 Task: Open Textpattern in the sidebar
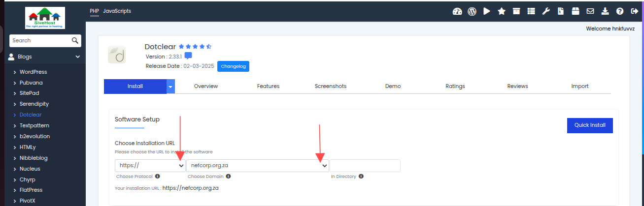pos(34,125)
